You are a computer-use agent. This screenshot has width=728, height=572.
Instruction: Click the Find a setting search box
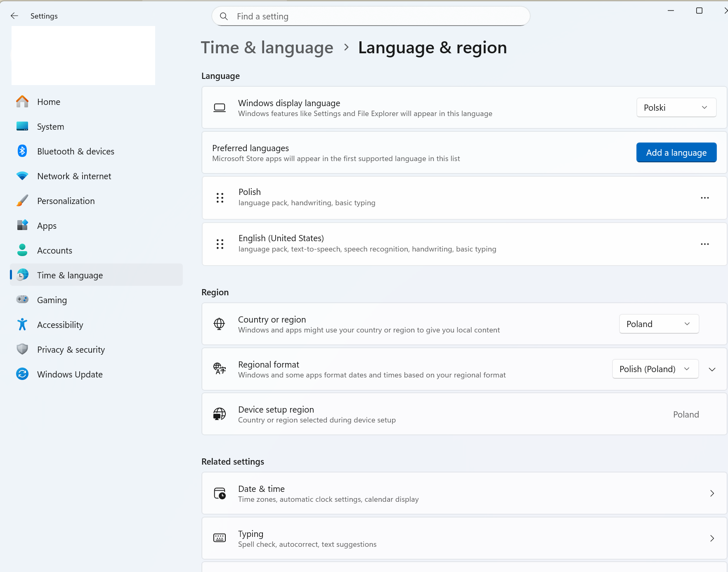[x=371, y=16]
